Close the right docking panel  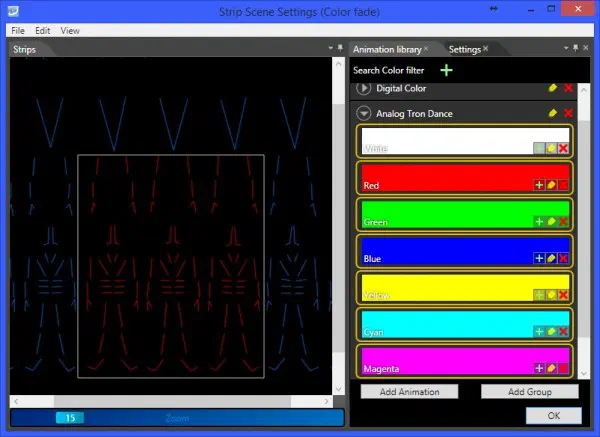pos(586,48)
